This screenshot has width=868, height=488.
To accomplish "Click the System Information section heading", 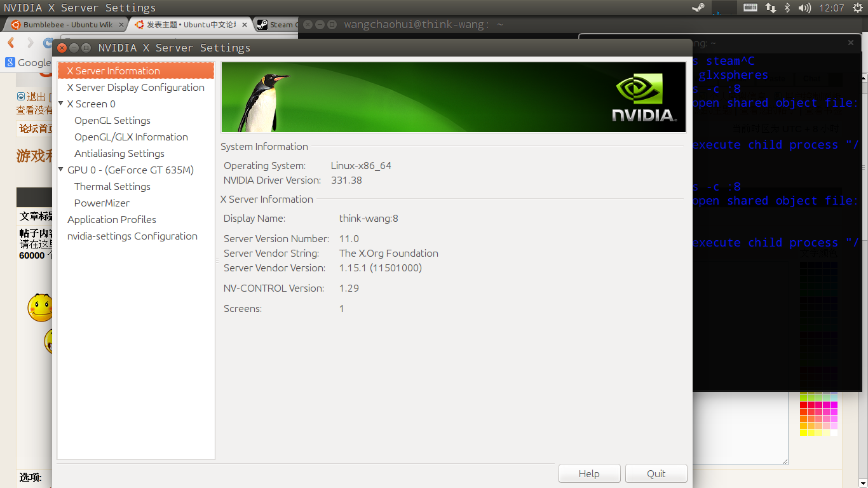I will (264, 147).
